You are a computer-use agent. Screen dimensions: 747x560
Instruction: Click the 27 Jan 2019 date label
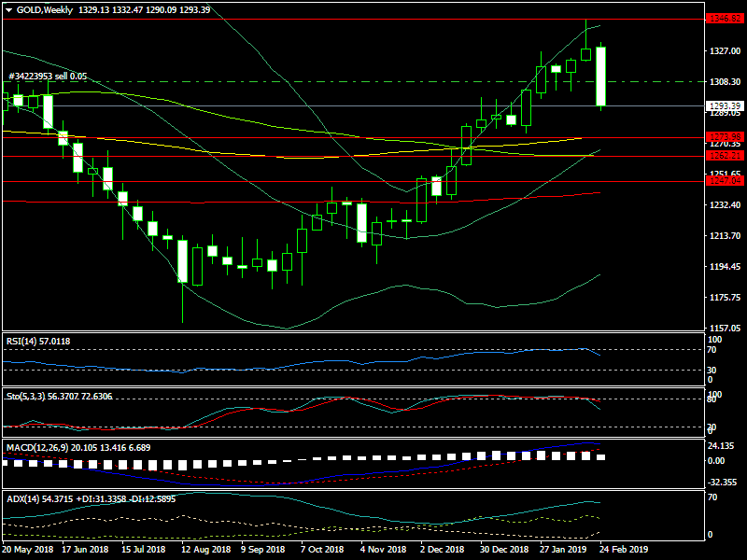point(563,550)
